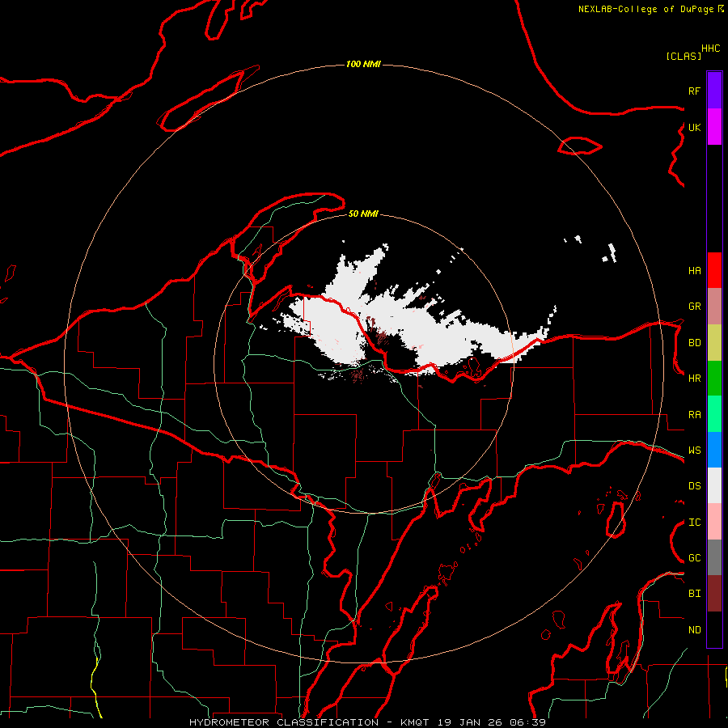Click the RF purple legend swatch
Image resolution: width=728 pixels, height=728 pixels.
[714, 91]
